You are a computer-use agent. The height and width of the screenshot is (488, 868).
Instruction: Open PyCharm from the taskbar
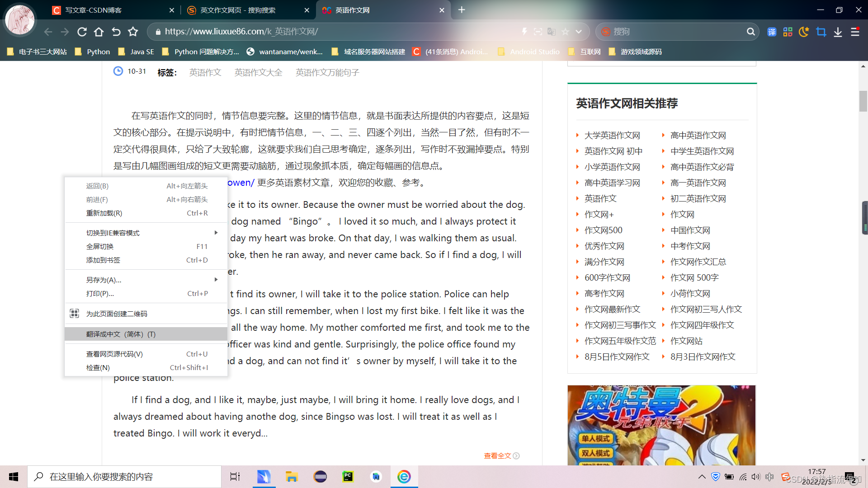coord(348,477)
